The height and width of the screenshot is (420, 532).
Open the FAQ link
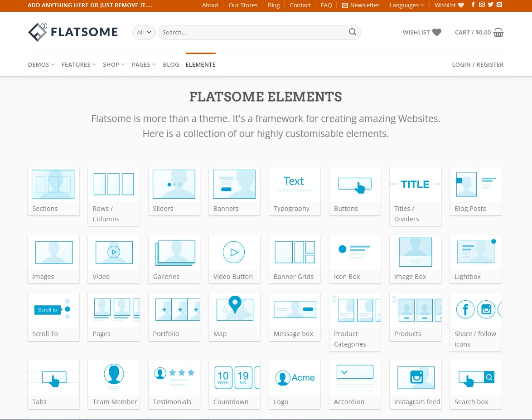[x=326, y=5]
